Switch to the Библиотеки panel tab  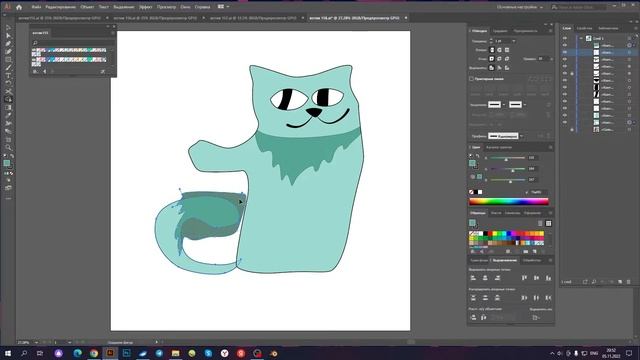pos(608,28)
